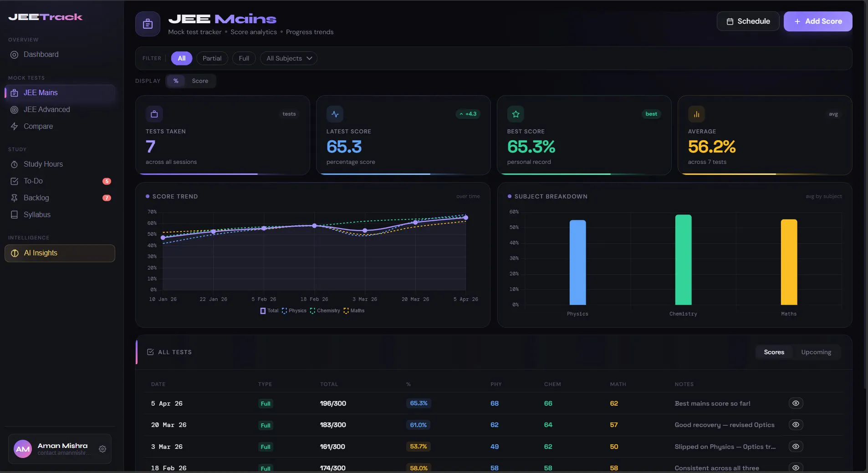Open AI Insights
This screenshot has height=473, width=868.
60,253
